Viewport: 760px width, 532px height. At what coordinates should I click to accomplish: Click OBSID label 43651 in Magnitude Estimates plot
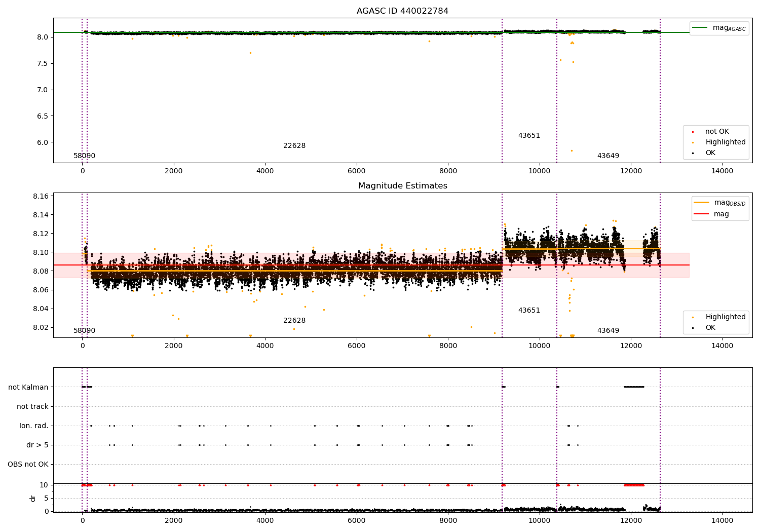(x=529, y=311)
